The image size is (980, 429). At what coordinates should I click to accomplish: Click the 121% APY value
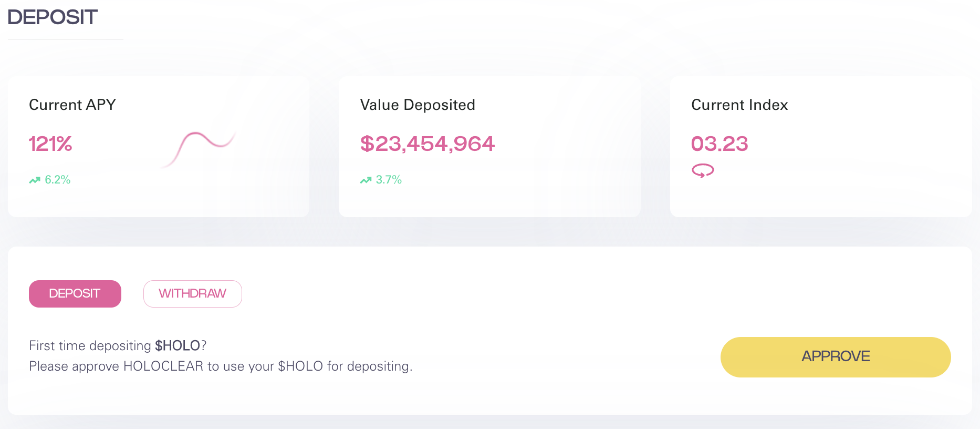[50, 144]
